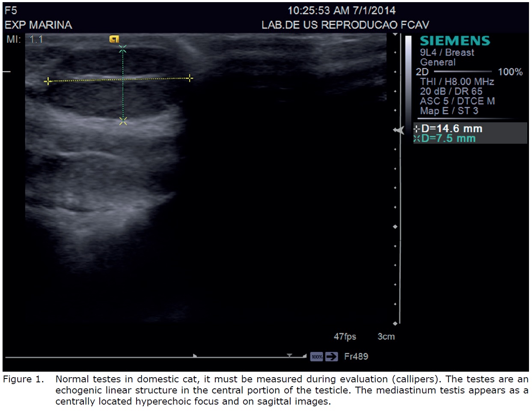532x411 pixels.
Task: Click the arrow icon beside Fr489
Action: coord(331,357)
